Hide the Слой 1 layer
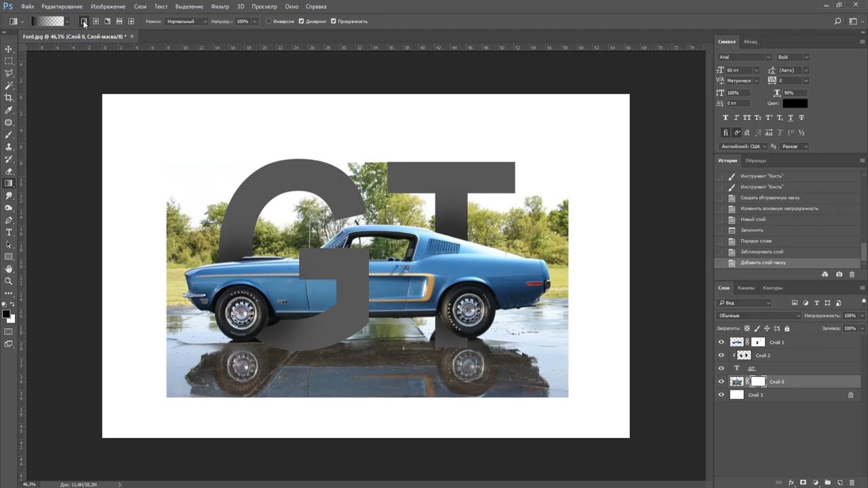The width and height of the screenshot is (868, 488). pyautogui.click(x=721, y=342)
